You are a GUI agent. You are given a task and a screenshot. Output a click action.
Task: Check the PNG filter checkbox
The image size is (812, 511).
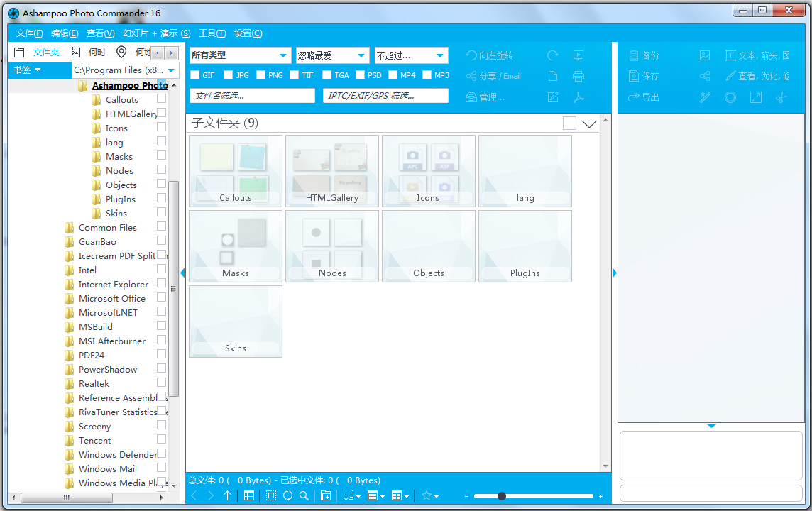(261, 75)
